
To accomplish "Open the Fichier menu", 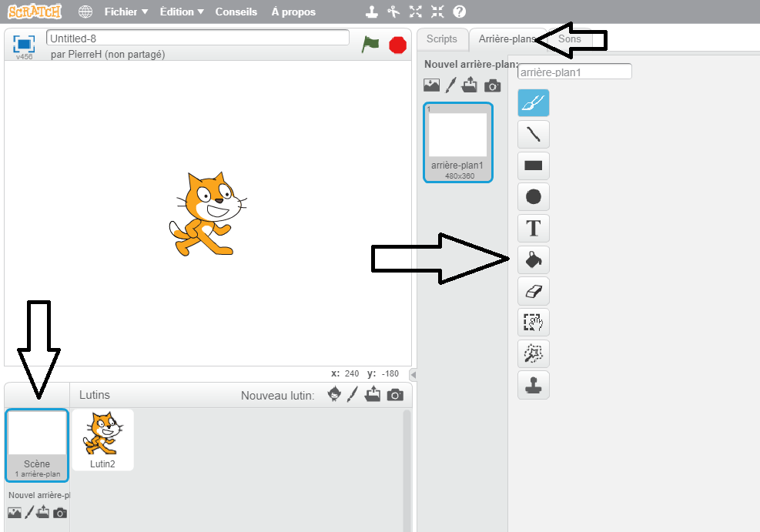I will 126,12.
